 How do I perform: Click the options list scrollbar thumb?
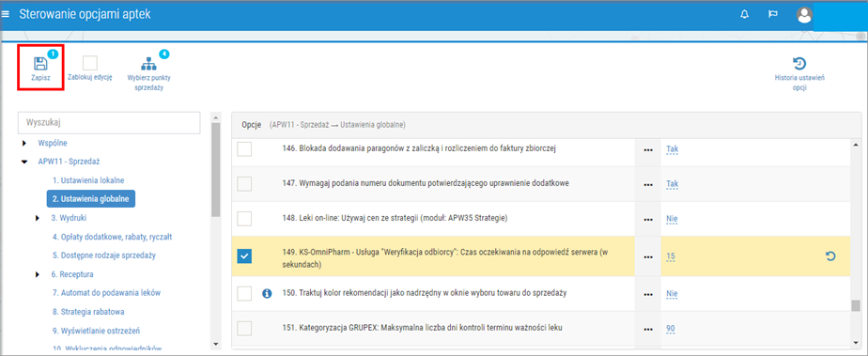856,305
